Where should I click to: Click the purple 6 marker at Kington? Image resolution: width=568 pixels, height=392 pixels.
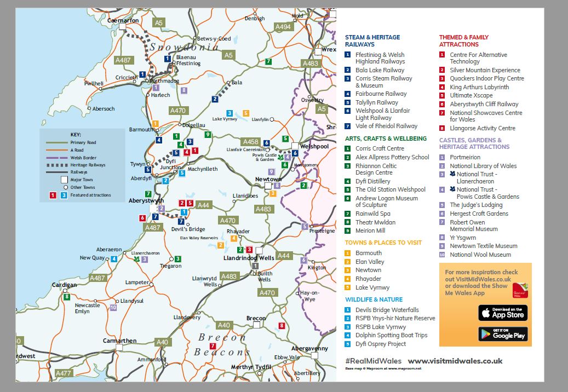303,260
